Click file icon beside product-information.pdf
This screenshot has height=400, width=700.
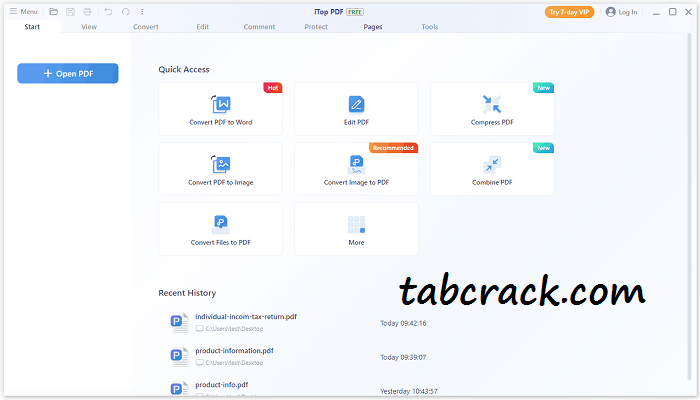(179, 357)
